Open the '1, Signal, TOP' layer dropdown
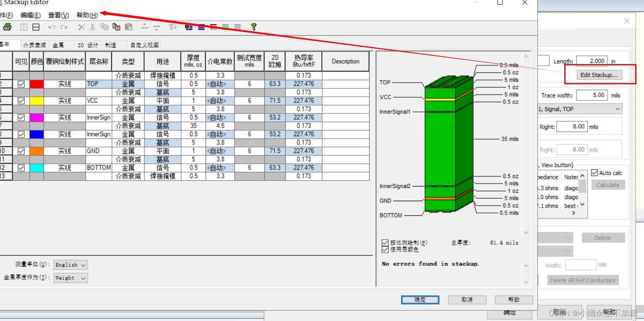644x321 pixels. pos(580,109)
